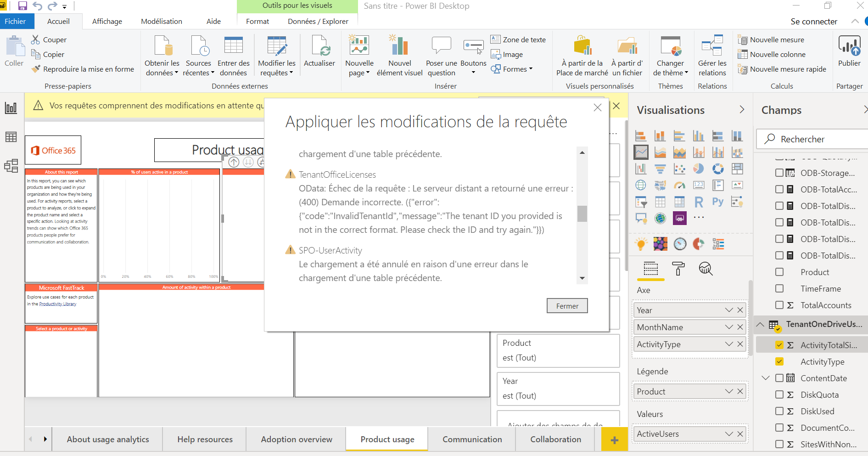Open the Communication page tab
The height and width of the screenshot is (456, 868).
472,439
